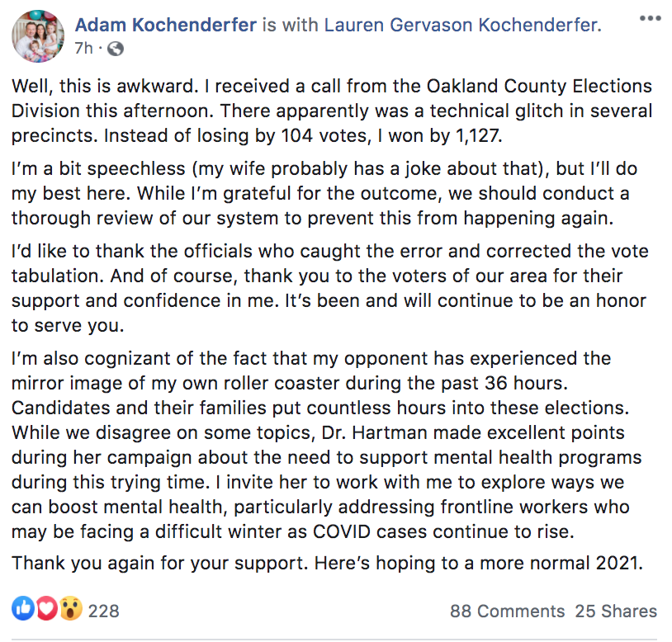
Task: Open the 25 Shares link
Action: [x=616, y=611]
